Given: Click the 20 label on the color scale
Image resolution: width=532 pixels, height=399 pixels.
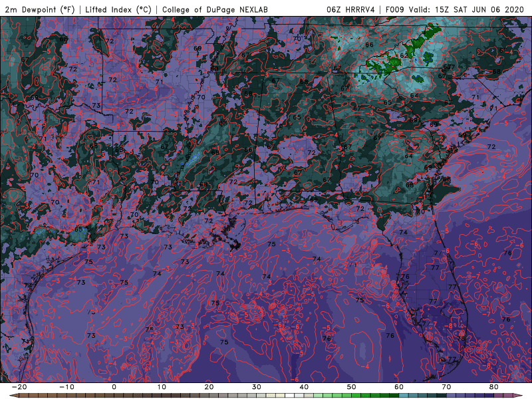Looking at the screenshot, I should click(x=209, y=387).
